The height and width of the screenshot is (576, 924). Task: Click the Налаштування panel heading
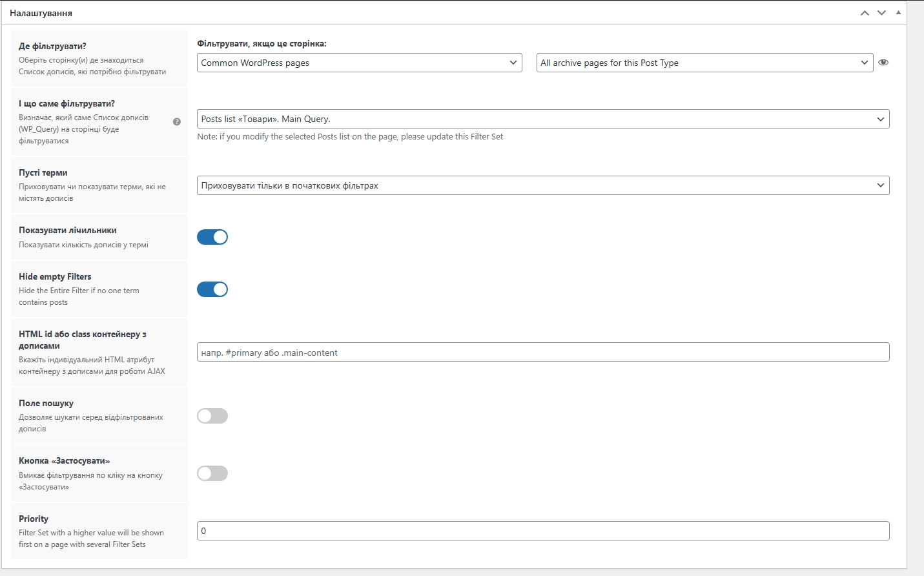tap(41, 13)
